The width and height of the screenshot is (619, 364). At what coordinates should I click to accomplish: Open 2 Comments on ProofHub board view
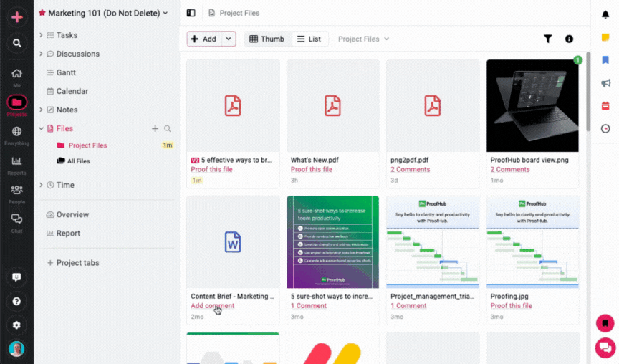tap(510, 169)
